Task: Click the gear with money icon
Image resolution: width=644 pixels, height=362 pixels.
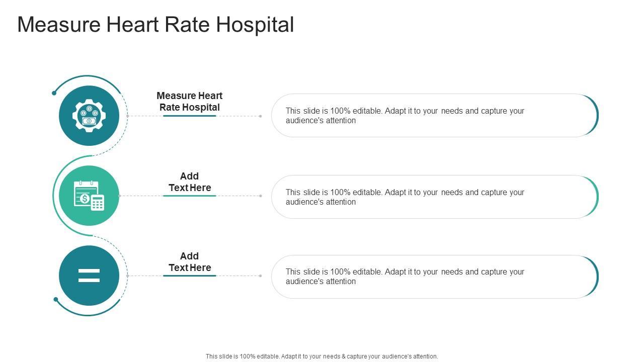Action: pyautogui.click(x=89, y=116)
